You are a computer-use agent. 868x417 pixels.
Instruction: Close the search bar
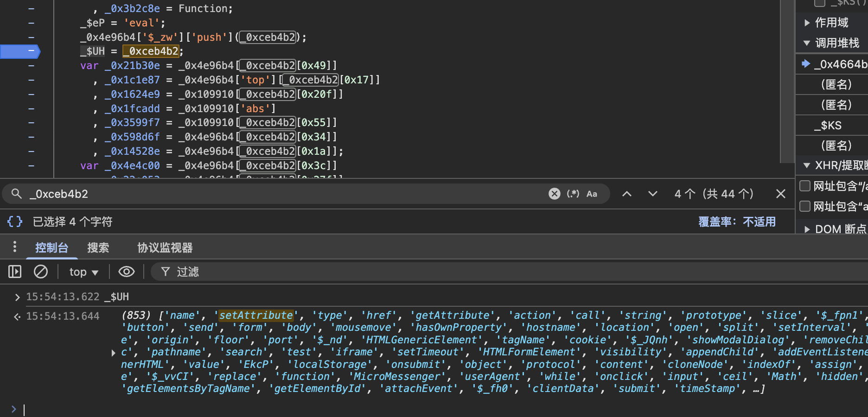pyautogui.click(x=780, y=194)
